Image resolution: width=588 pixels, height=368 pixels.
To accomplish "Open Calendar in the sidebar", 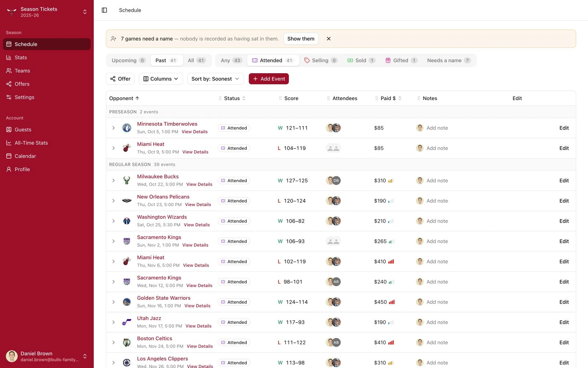I will (47, 156).
